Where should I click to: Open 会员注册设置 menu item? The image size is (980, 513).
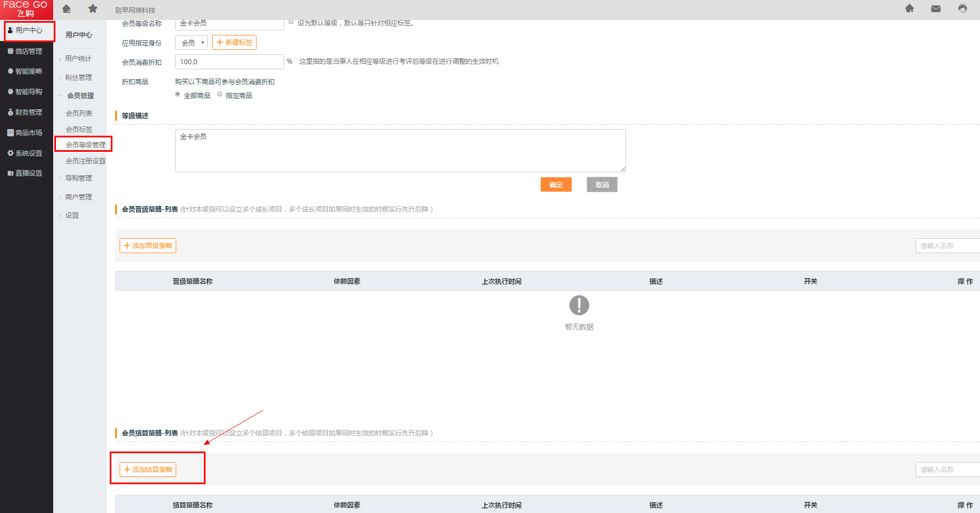coord(85,161)
